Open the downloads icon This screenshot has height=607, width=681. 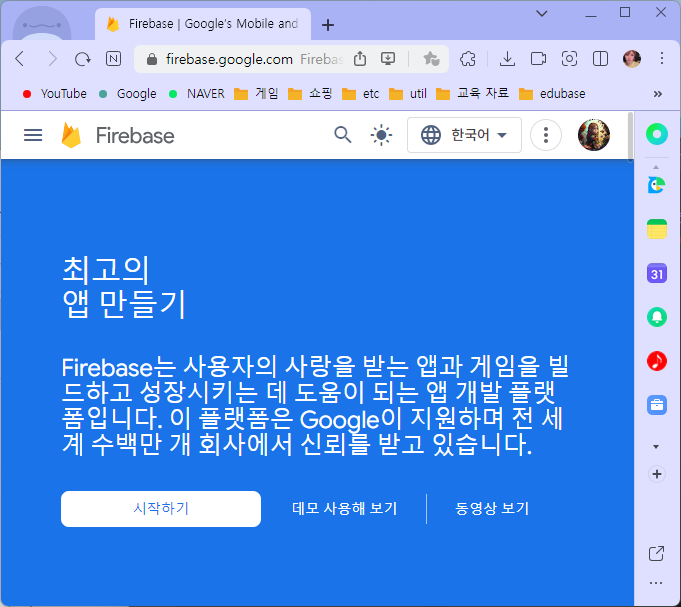[507, 59]
